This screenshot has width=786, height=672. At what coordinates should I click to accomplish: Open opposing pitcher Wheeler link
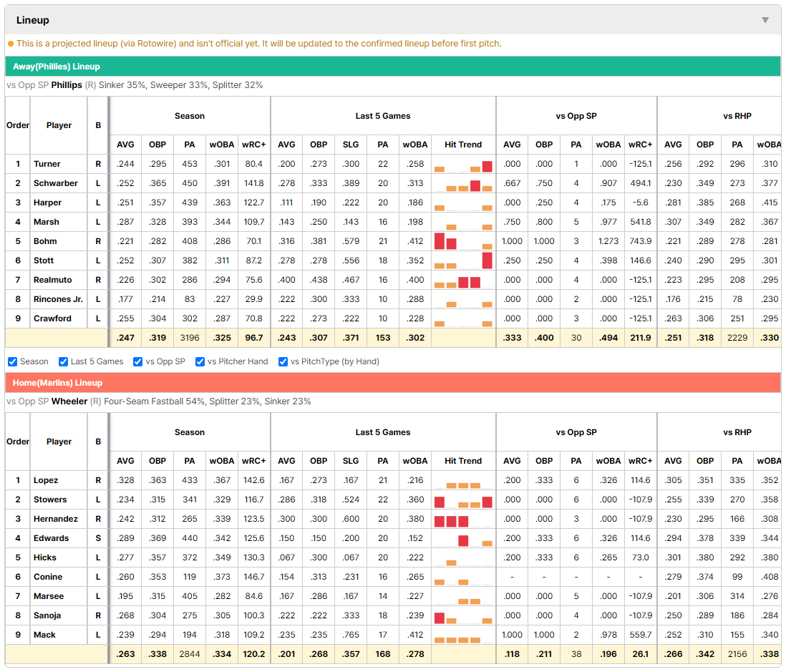pyautogui.click(x=69, y=401)
